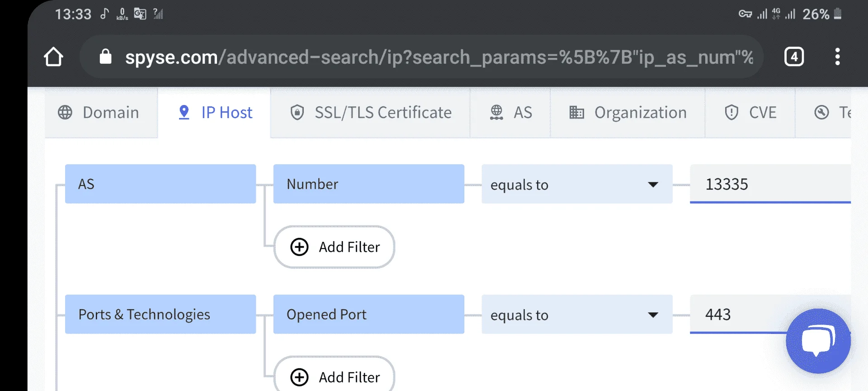Tap the translate notification icon in status bar

140,14
